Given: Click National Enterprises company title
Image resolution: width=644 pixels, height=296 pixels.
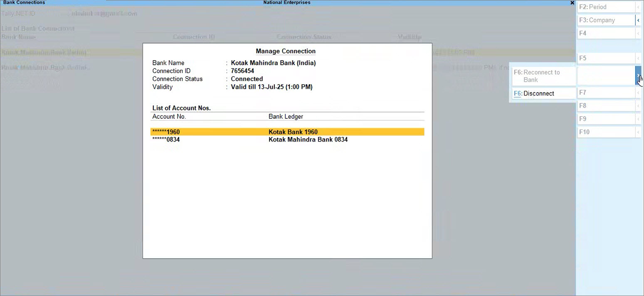Looking at the screenshot, I should 287,2.
